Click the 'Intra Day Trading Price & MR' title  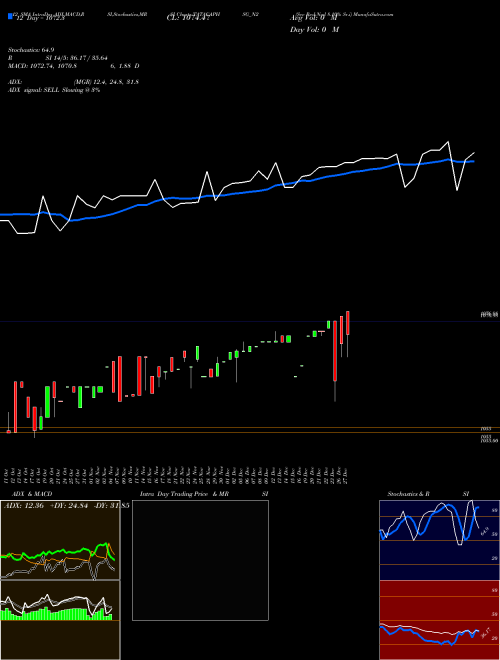tap(184, 494)
